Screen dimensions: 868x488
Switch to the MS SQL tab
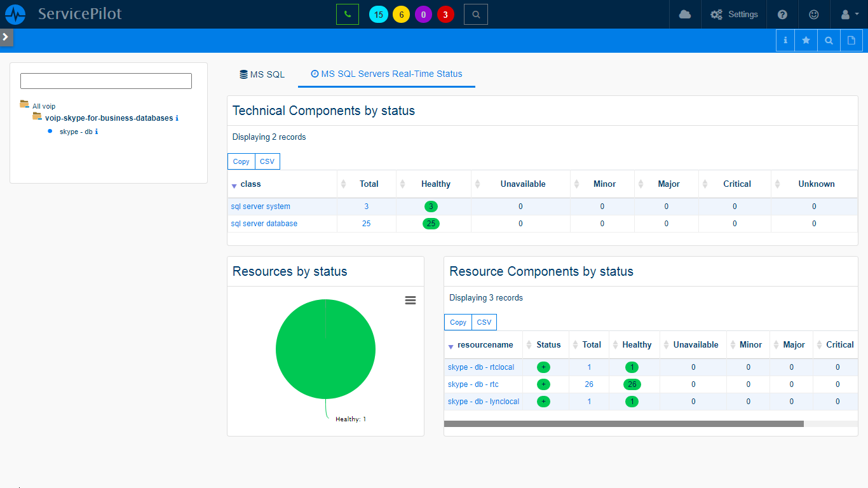[262, 74]
